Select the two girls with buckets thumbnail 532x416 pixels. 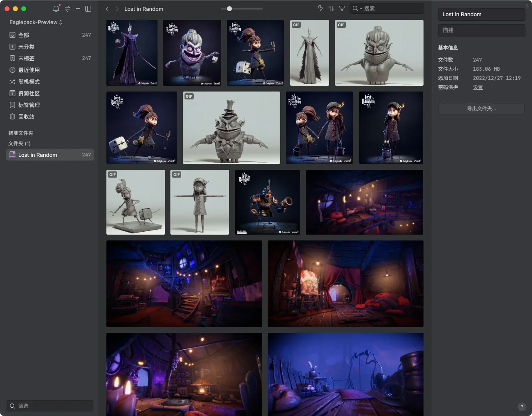click(x=319, y=128)
